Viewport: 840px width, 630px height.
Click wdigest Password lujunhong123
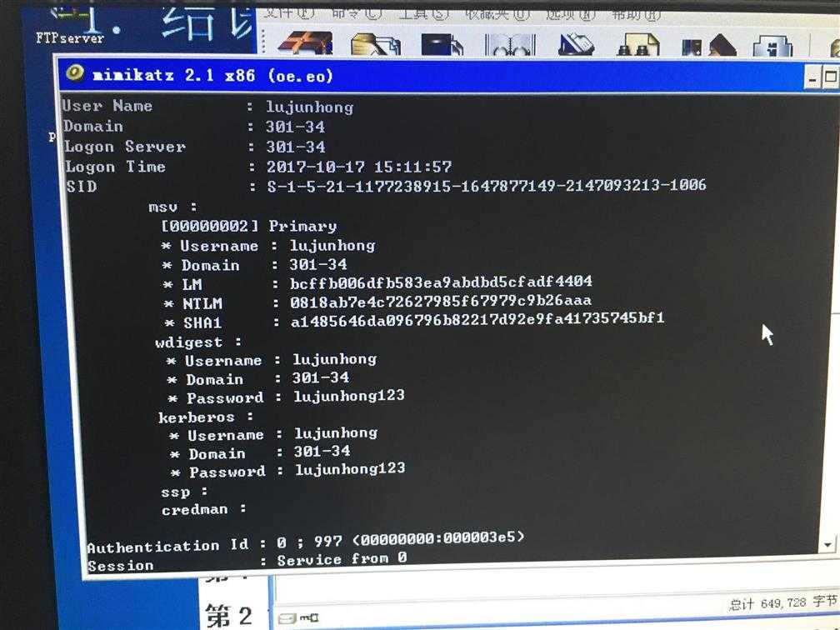pyautogui.click(x=348, y=396)
